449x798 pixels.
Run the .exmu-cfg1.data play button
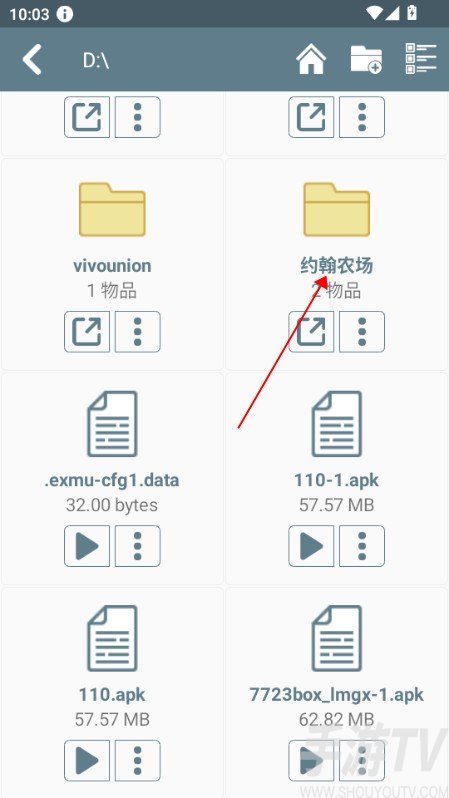point(87,546)
